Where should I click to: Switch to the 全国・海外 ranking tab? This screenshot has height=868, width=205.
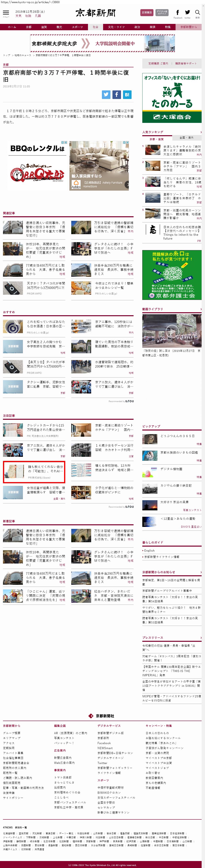(186, 137)
